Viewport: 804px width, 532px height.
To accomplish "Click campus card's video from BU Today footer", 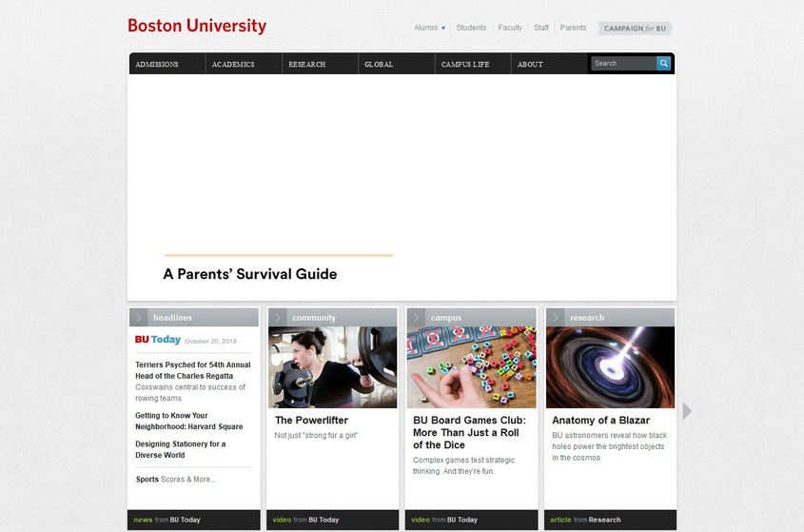I will click(x=444, y=520).
